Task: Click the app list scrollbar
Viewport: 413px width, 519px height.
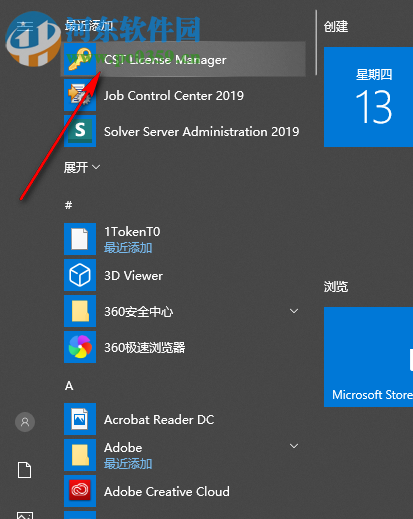Action: point(316,42)
